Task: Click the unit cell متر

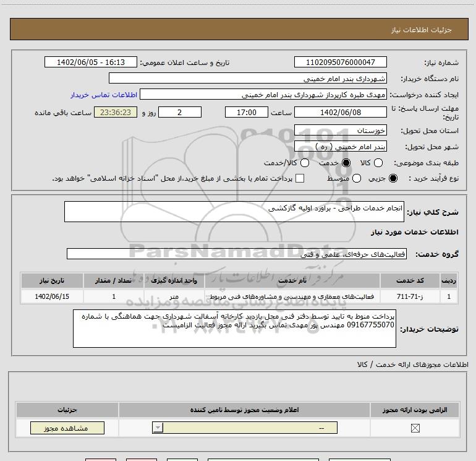Action: pyautogui.click(x=174, y=296)
